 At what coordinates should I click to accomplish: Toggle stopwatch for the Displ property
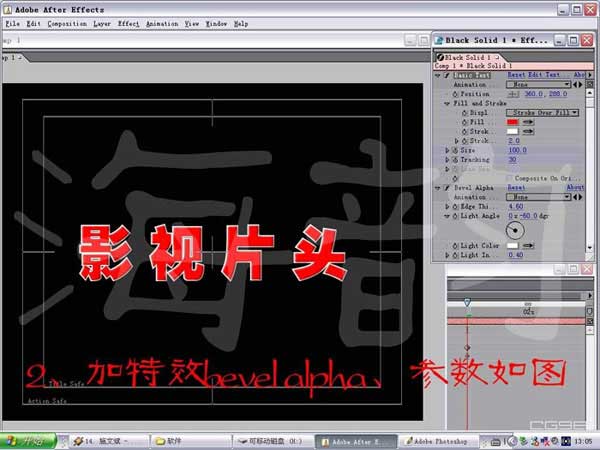(x=465, y=113)
